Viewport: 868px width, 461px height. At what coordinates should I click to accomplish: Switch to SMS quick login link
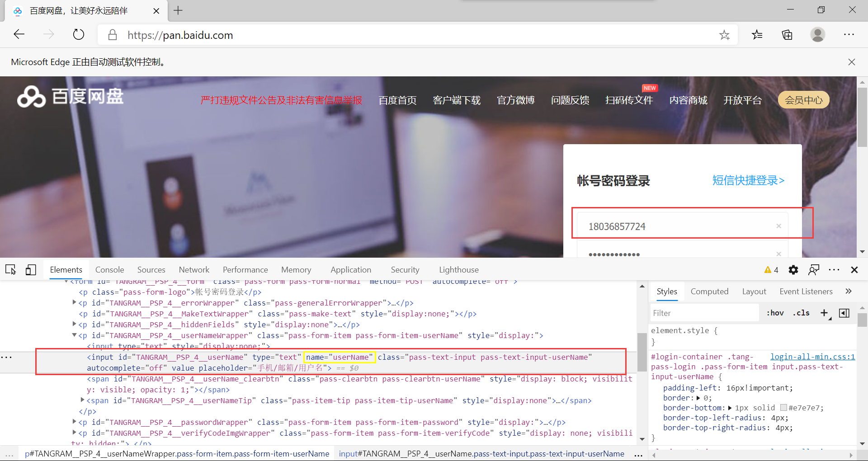tap(748, 180)
